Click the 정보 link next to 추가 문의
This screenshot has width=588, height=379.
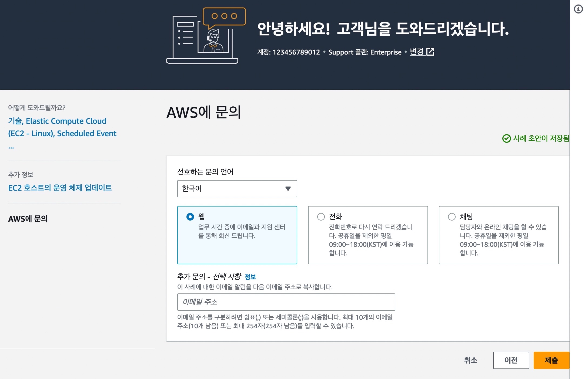point(250,277)
